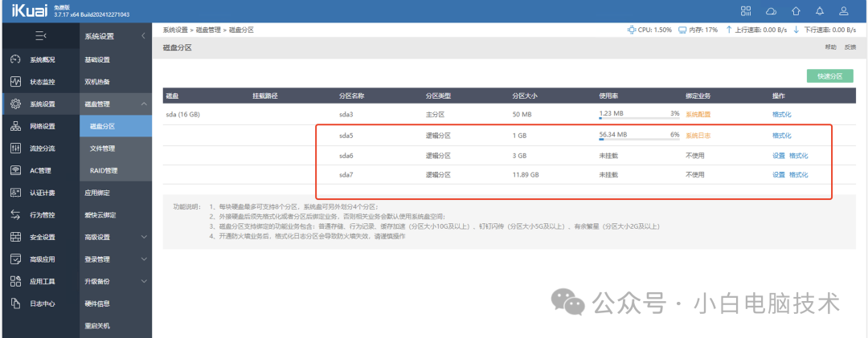
Task: Click 系统设置 in the breadcrumb
Action: [x=175, y=30]
